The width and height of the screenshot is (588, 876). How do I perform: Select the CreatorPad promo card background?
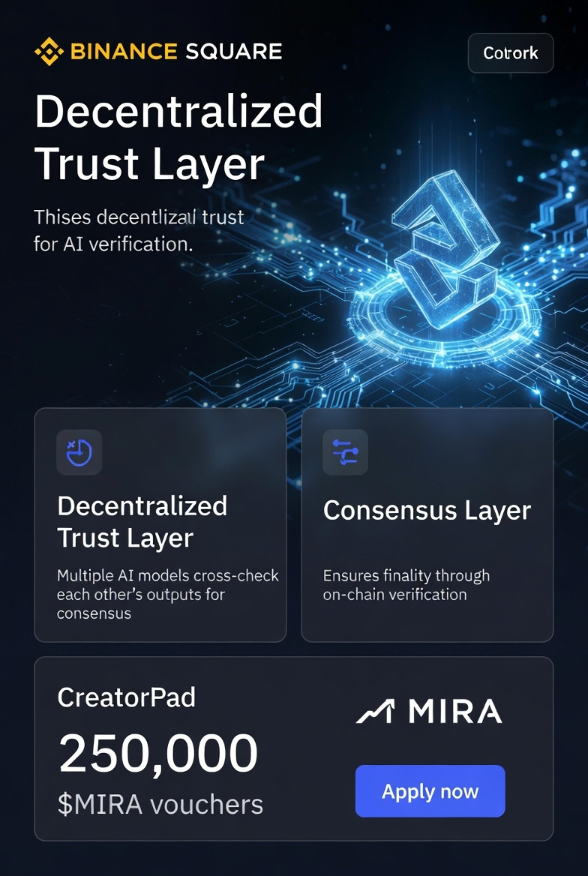point(294,748)
